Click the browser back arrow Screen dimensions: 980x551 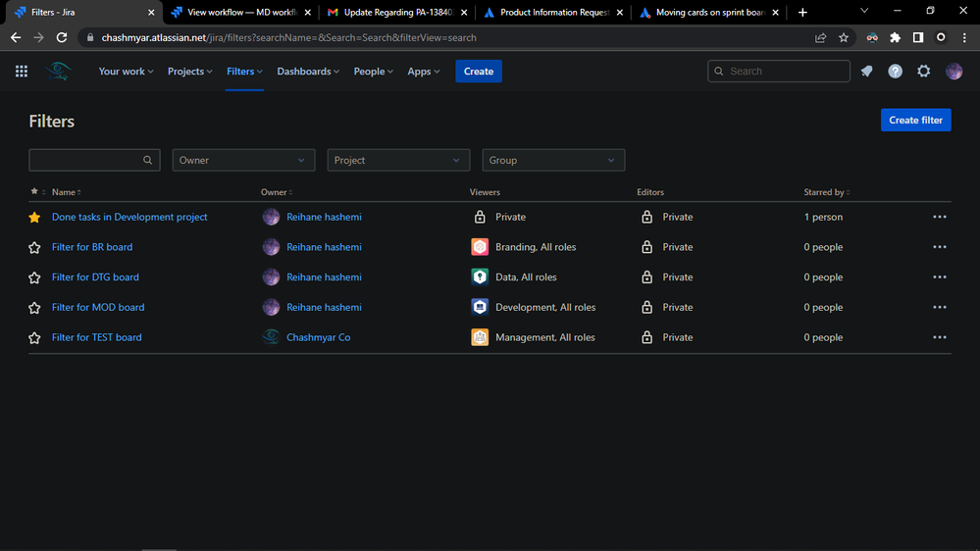click(x=16, y=37)
